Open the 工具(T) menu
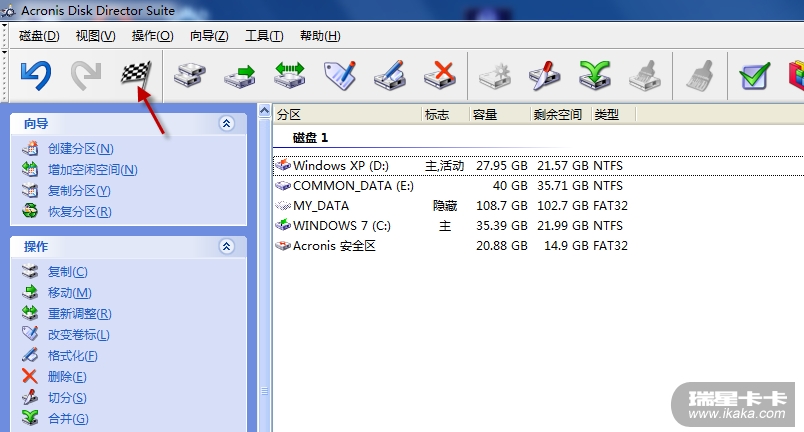 click(x=264, y=36)
